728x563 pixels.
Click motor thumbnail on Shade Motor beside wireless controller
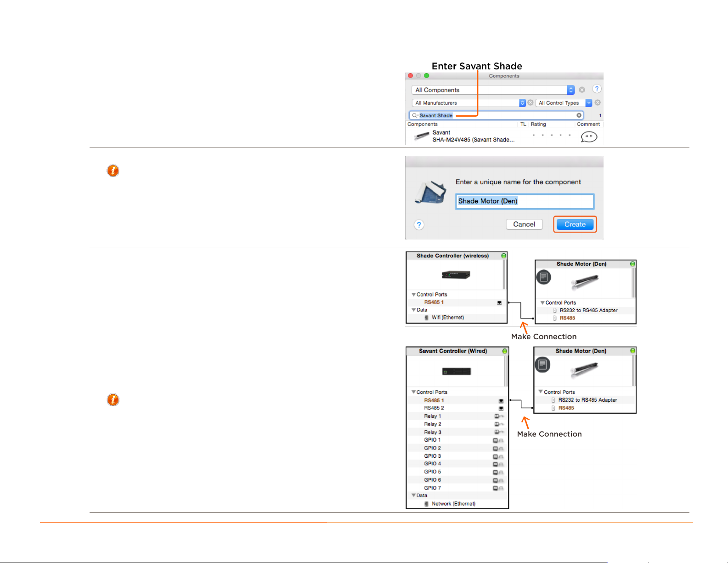click(x=585, y=282)
